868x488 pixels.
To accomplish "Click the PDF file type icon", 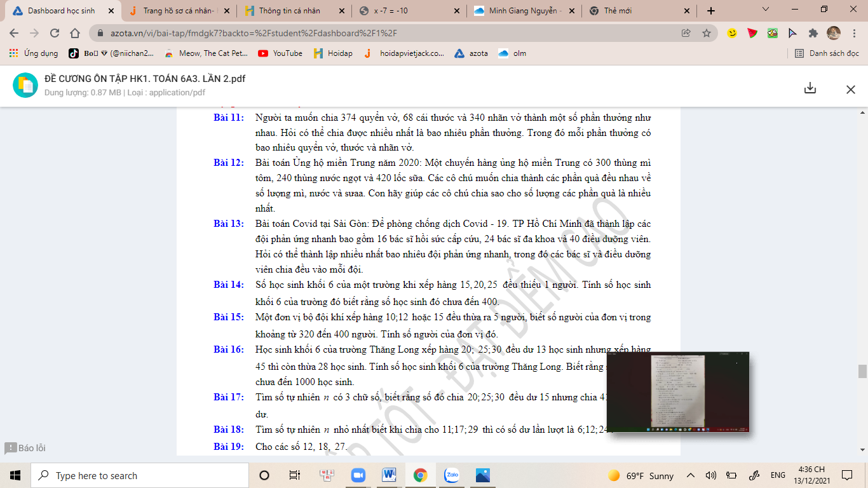I will (x=25, y=85).
